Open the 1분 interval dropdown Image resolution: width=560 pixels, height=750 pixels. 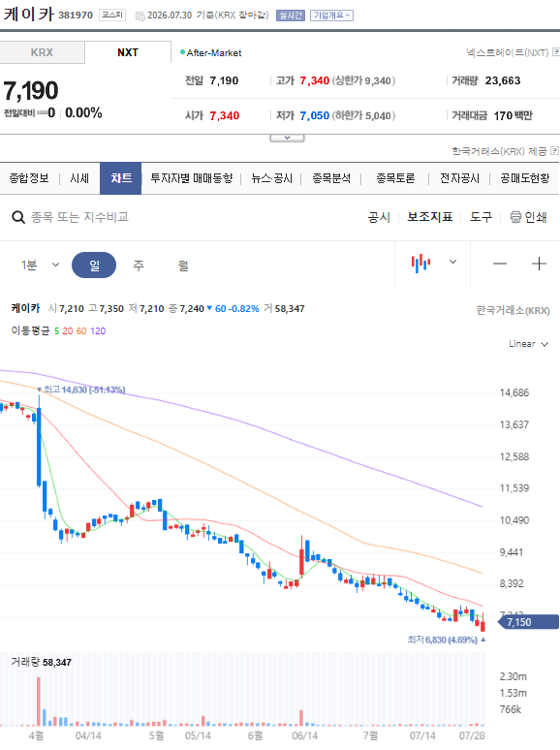point(40,265)
